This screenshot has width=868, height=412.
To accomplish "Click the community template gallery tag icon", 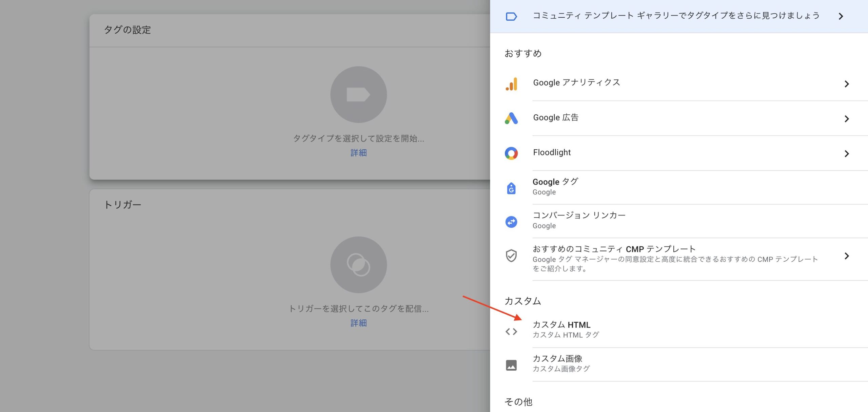I will [511, 16].
